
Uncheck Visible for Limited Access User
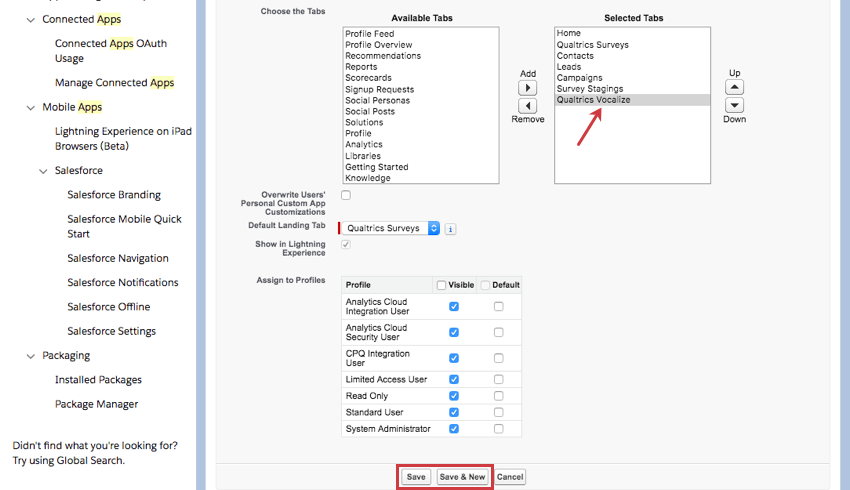(x=454, y=379)
